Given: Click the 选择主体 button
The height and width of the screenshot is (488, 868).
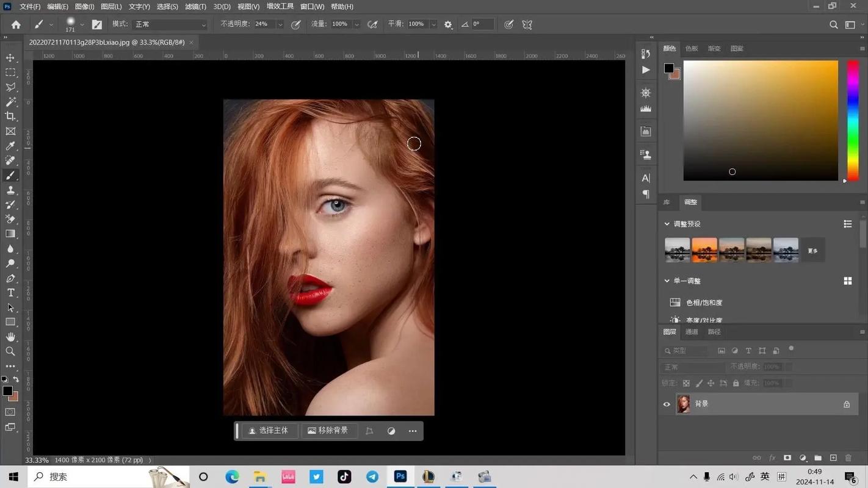Looking at the screenshot, I should [269, 431].
